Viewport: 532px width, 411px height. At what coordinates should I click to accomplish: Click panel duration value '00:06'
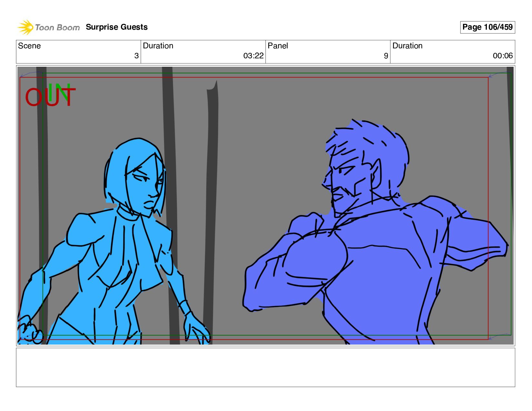tap(503, 56)
